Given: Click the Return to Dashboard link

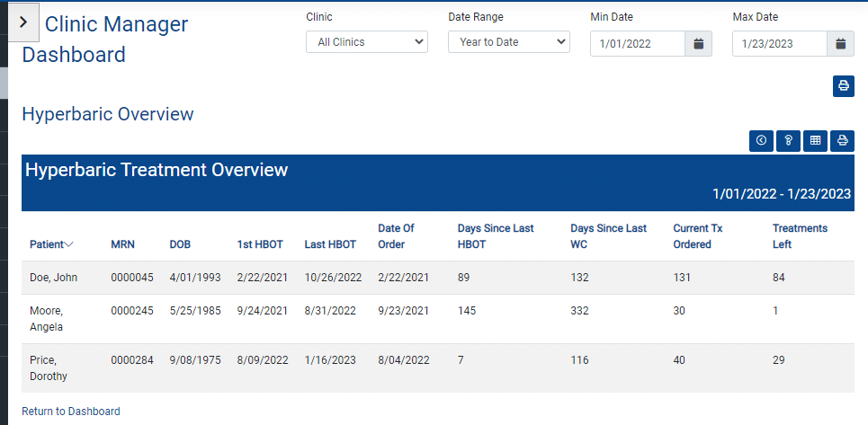Looking at the screenshot, I should point(71,412).
